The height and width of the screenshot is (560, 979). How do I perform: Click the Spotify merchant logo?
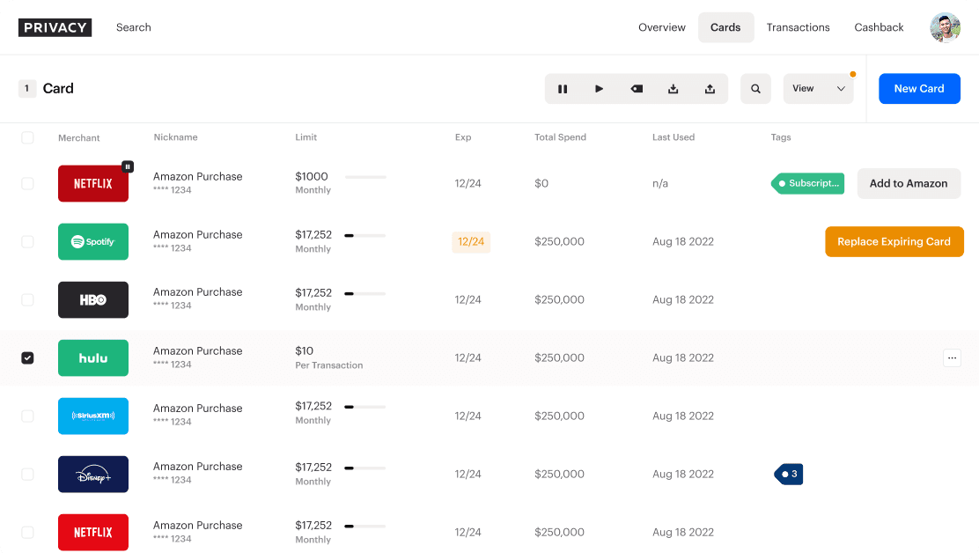[93, 241]
